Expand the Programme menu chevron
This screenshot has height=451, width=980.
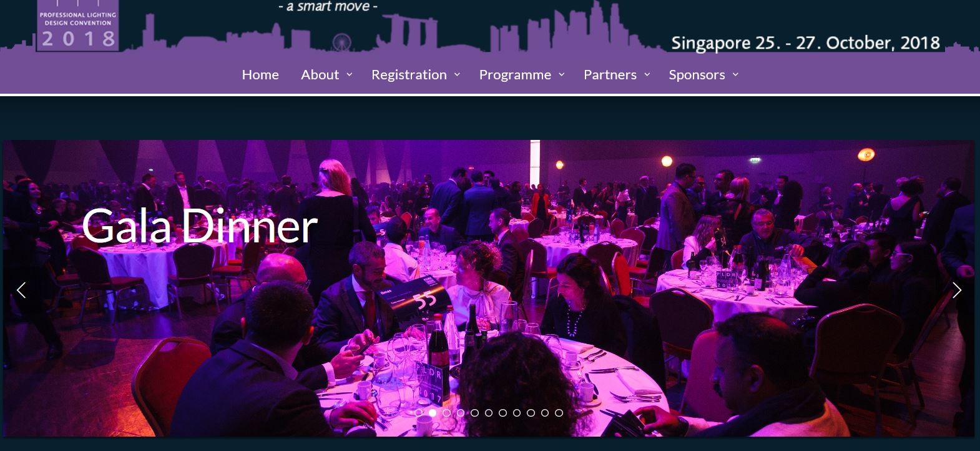(x=561, y=74)
